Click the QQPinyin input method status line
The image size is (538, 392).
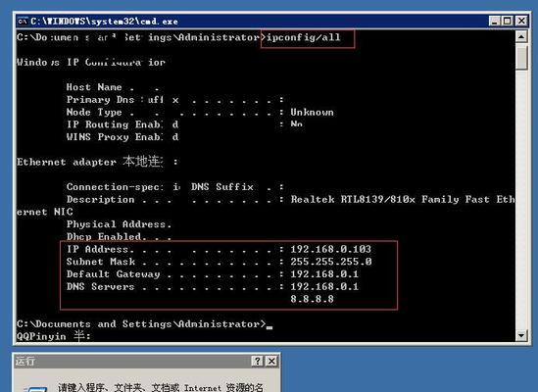(54, 336)
